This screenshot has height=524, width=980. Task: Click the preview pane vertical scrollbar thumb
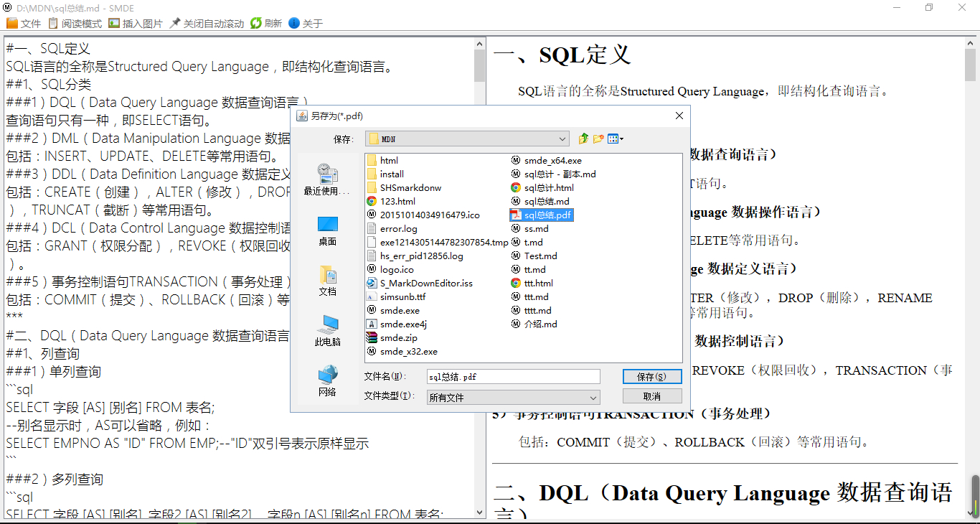[x=971, y=65]
